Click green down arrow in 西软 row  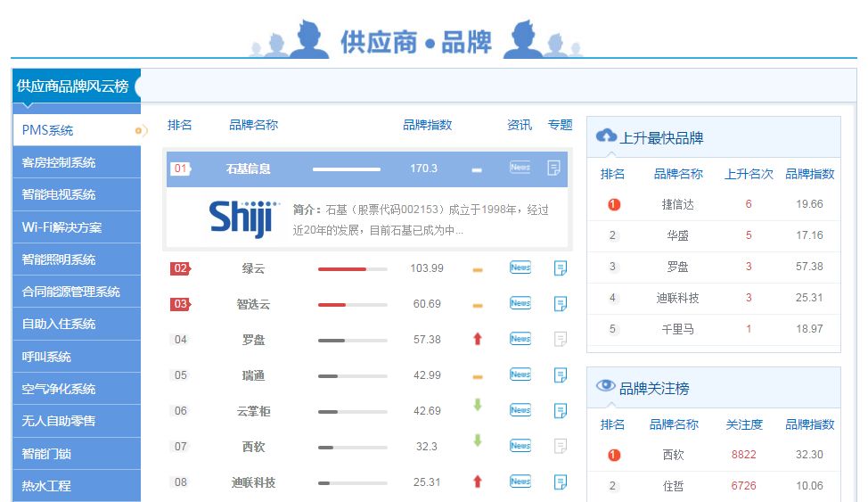click(478, 440)
